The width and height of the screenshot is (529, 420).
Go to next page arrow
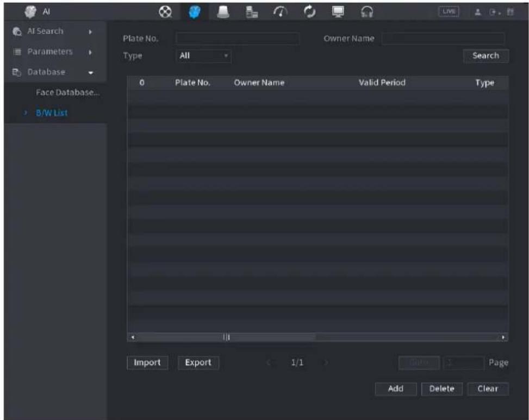pos(326,363)
